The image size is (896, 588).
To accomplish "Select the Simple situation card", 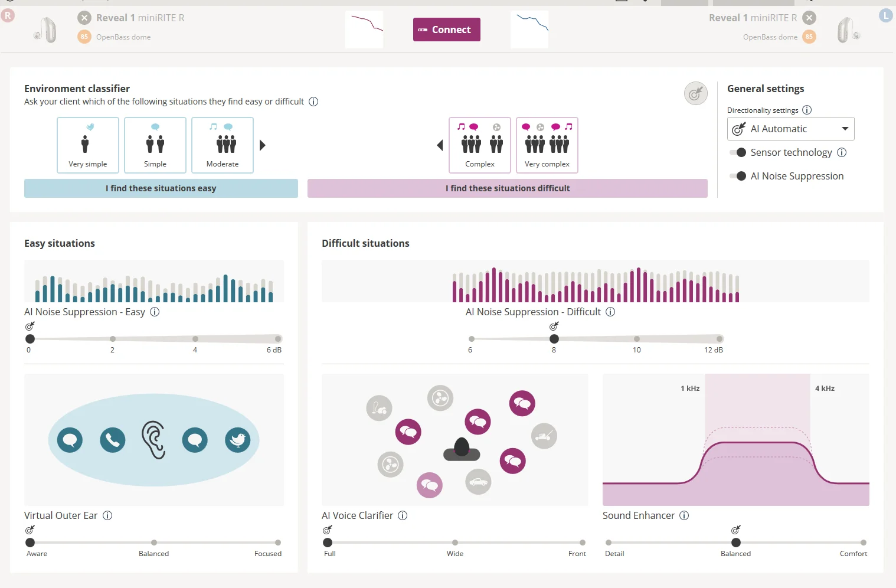I will point(155,145).
